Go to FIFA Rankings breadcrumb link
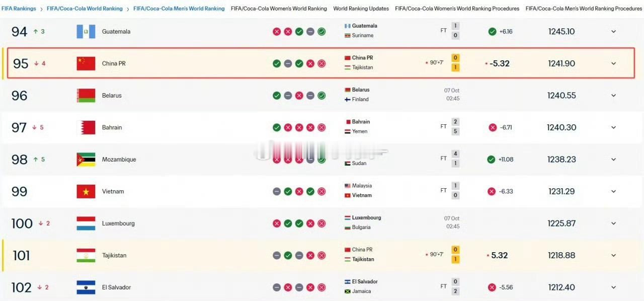644x301 pixels. [19, 9]
